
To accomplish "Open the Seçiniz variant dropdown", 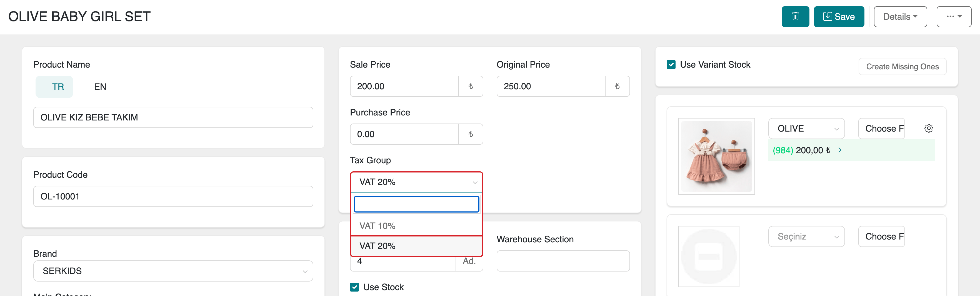I will coord(806,236).
